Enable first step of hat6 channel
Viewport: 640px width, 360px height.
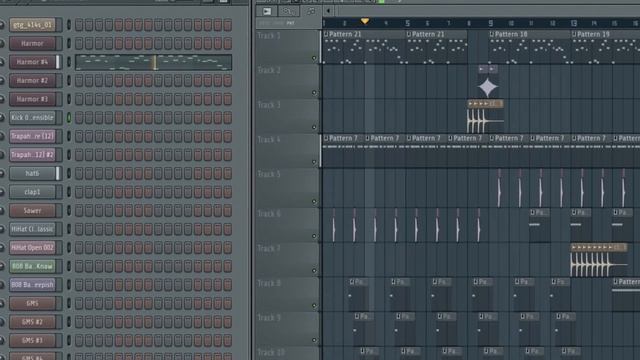point(79,173)
